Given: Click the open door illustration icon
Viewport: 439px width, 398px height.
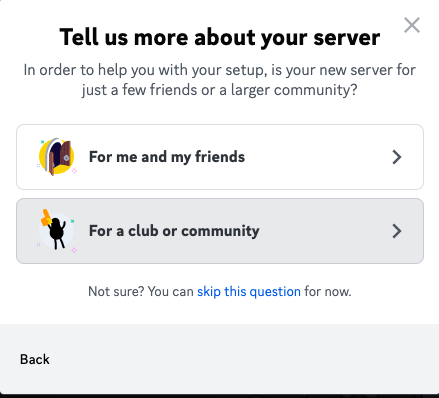Looking at the screenshot, I should [x=57, y=157].
